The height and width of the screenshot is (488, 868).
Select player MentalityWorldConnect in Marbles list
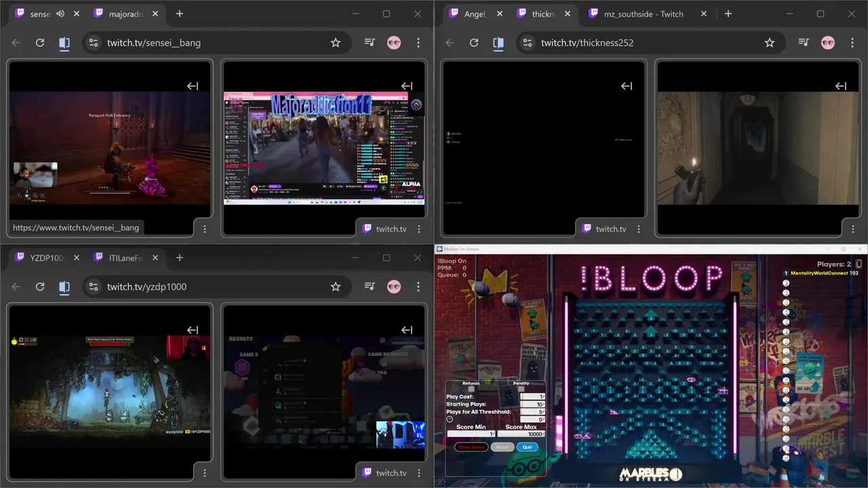pyautogui.click(x=819, y=273)
